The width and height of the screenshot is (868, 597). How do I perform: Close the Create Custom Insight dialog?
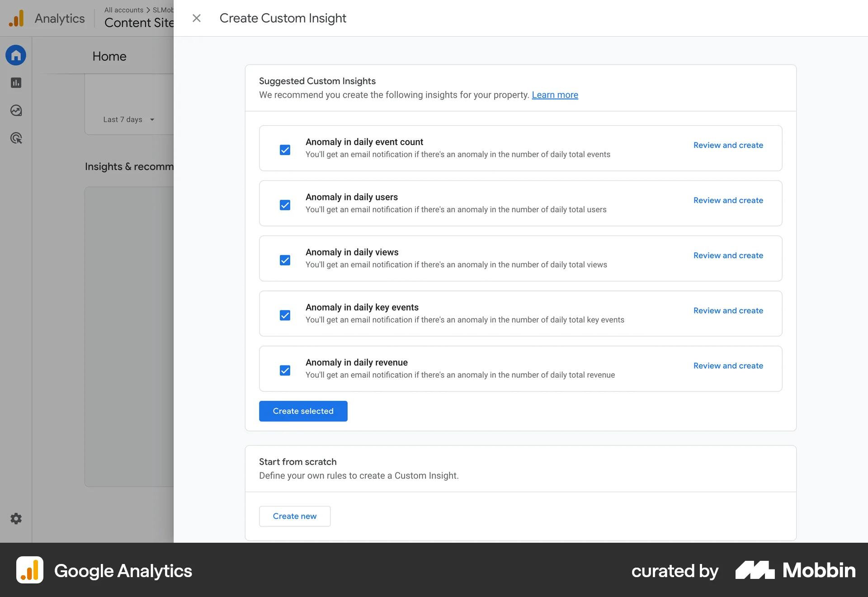[x=197, y=18]
